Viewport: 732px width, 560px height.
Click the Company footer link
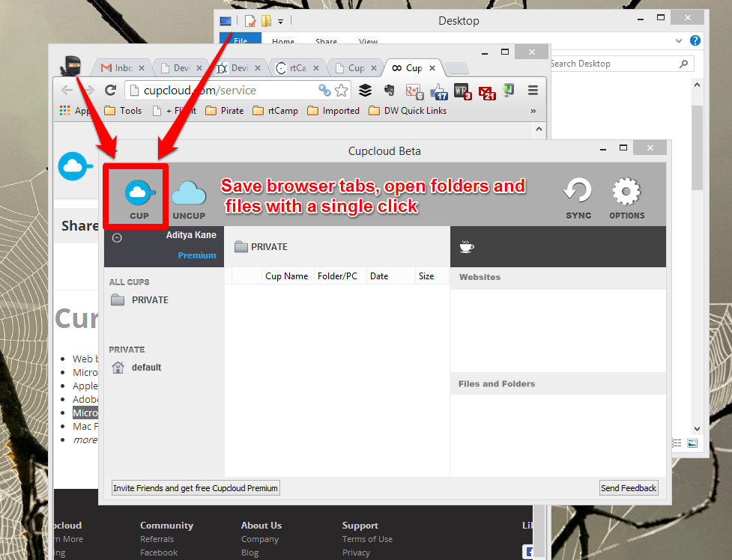click(x=260, y=539)
